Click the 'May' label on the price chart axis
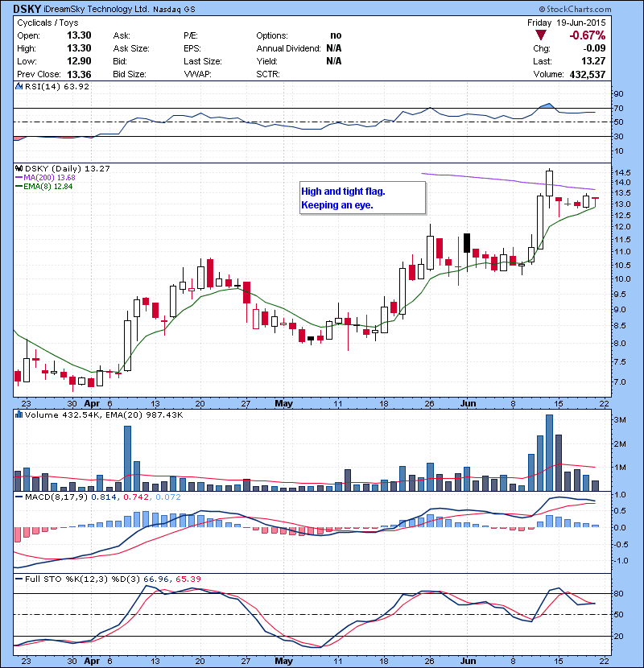 coord(283,403)
